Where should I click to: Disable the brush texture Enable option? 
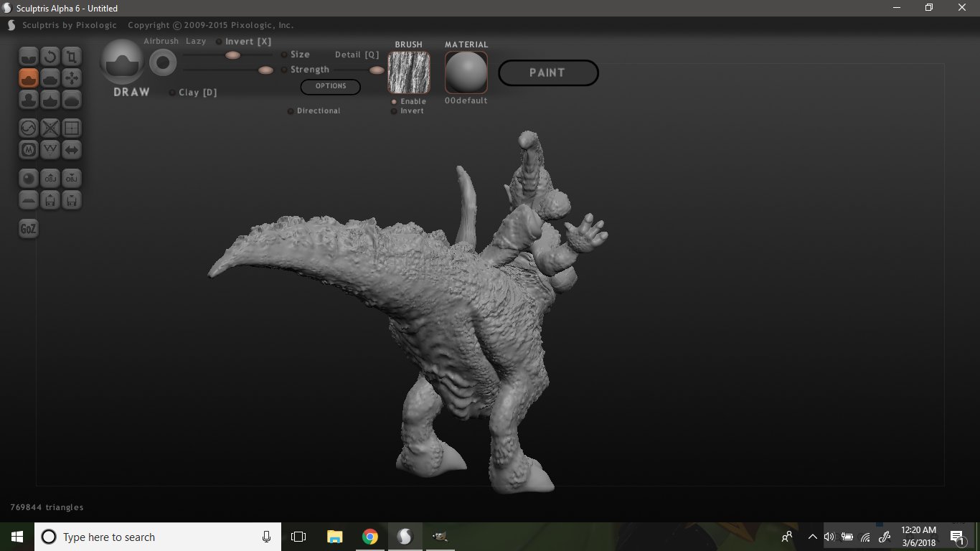(394, 102)
